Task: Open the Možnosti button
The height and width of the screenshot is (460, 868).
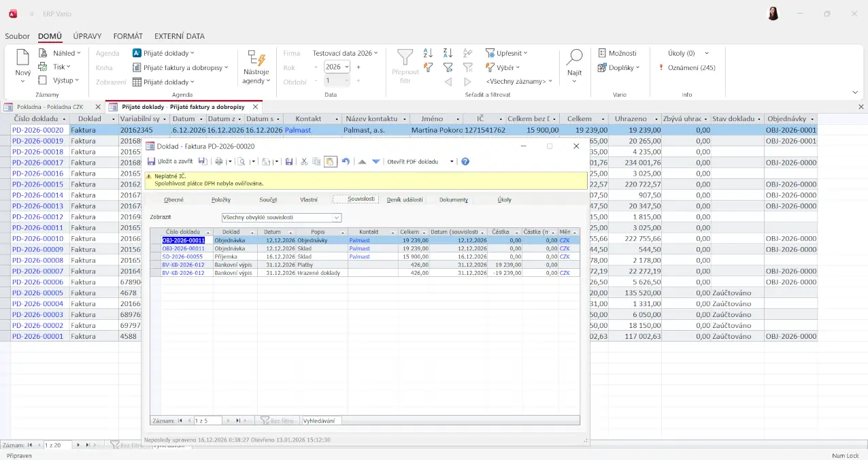Action: click(x=617, y=53)
